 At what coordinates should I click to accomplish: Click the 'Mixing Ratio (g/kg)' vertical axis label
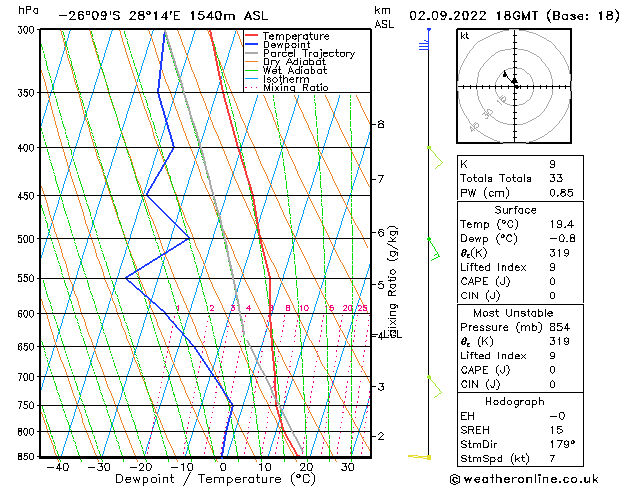click(392, 281)
